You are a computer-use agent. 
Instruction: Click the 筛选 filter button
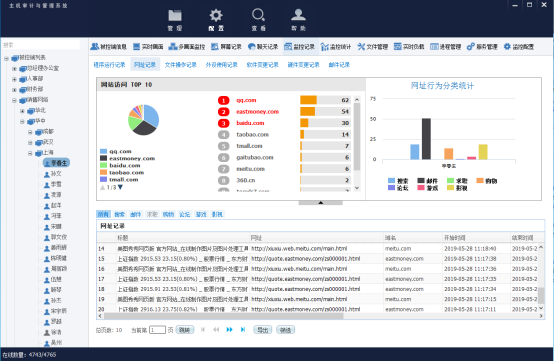(285, 330)
